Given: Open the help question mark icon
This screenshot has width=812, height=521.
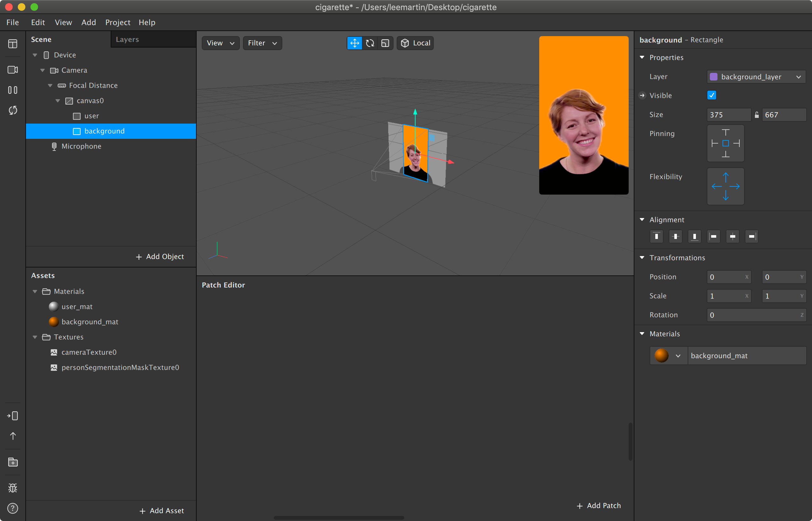Looking at the screenshot, I should tap(12, 508).
